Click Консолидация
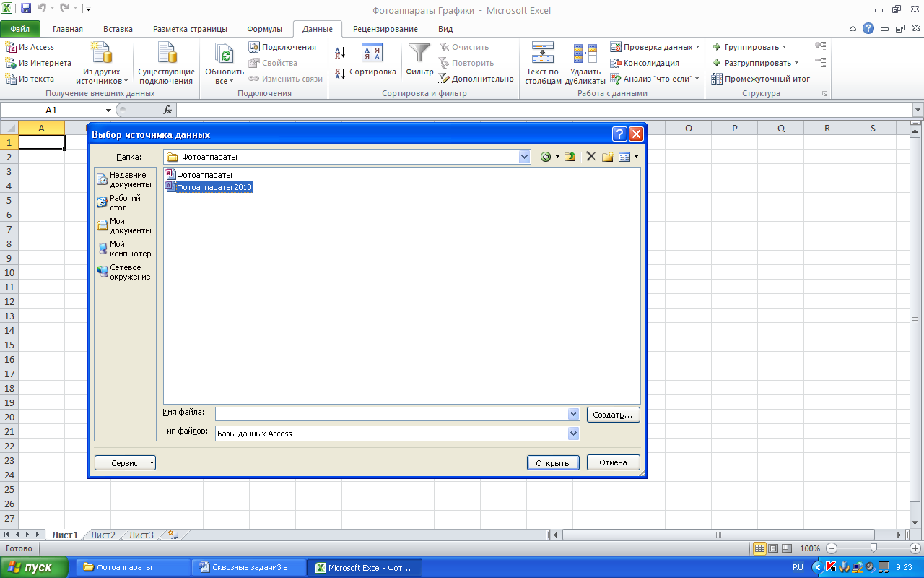The height and width of the screenshot is (578, 924). [x=645, y=63]
